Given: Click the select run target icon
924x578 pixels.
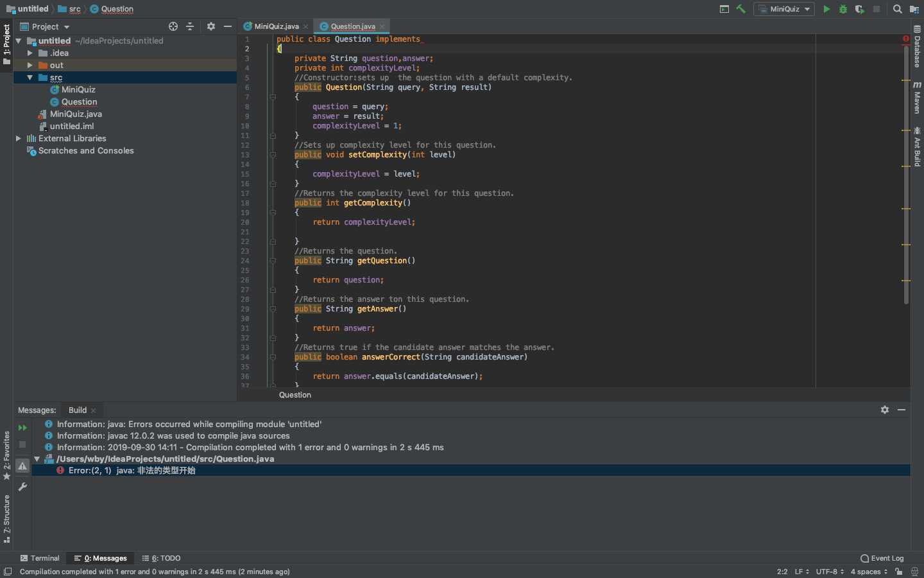Looking at the screenshot, I should pyautogui.click(x=724, y=9).
